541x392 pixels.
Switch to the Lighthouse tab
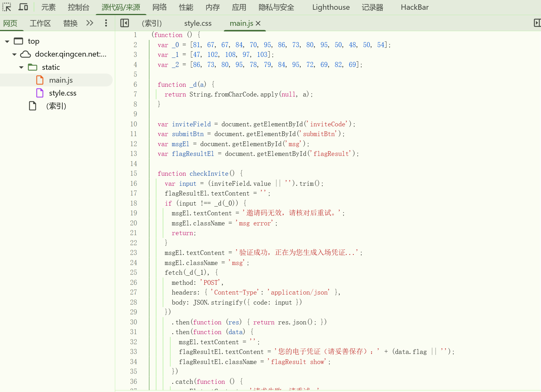(331, 7)
